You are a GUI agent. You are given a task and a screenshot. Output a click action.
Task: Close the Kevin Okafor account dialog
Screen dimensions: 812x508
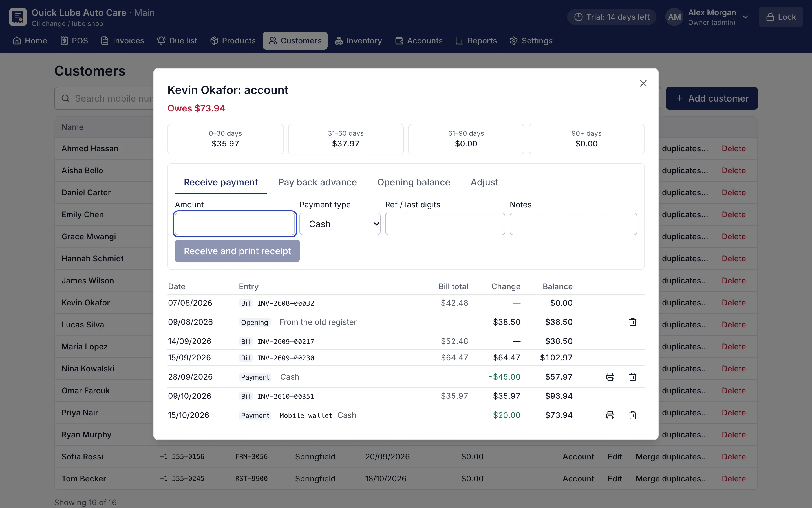click(x=643, y=83)
